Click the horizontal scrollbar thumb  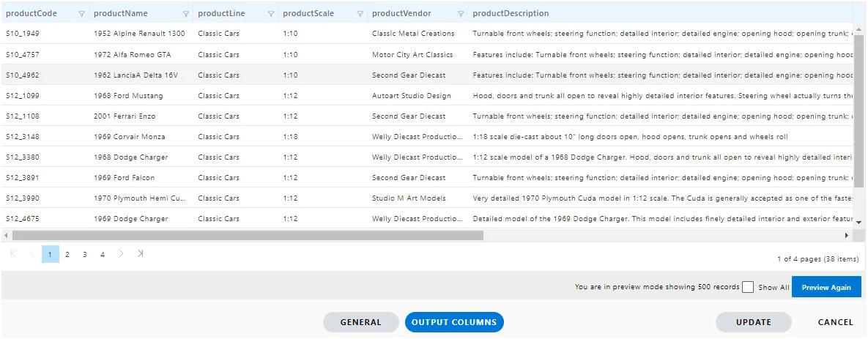click(x=248, y=236)
